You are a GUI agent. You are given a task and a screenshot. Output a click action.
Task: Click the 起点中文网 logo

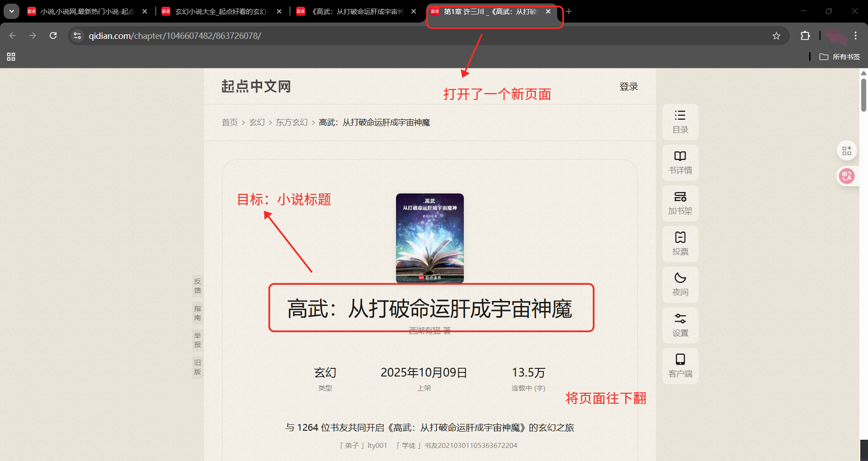pos(256,86)
